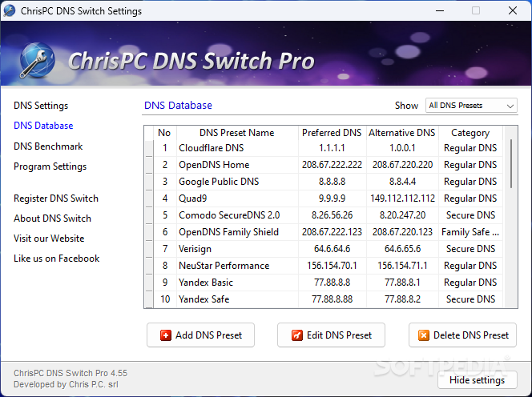This screenshot has height=397, width=532.
Task: Minimize the ChrisPC settings window
Action: click(440, 10)
